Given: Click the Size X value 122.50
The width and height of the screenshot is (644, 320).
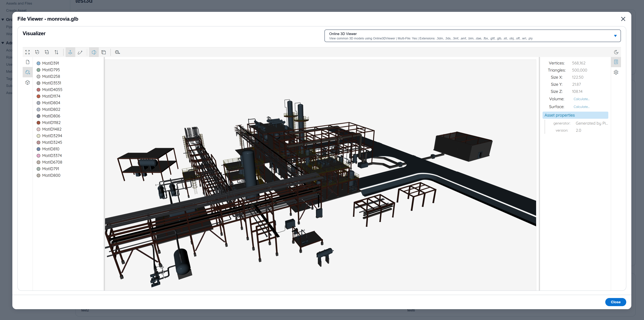Looking at the screenshot, I should [578, 77].
